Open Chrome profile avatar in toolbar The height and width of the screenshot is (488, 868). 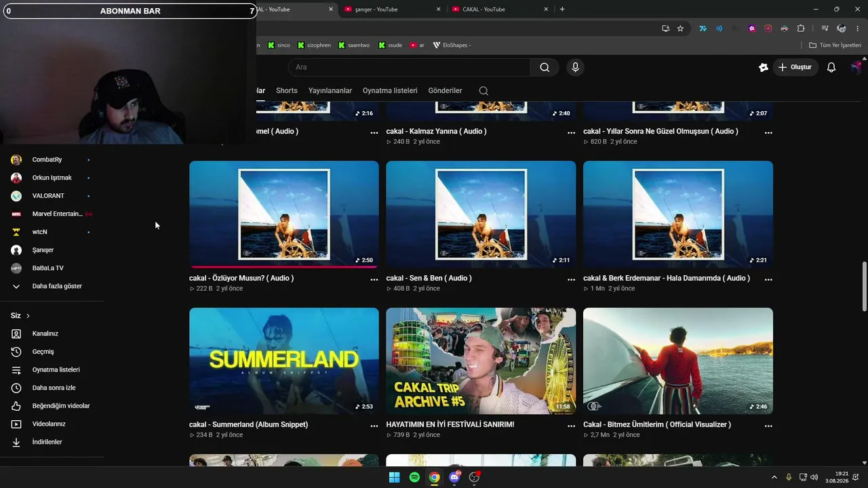[x=842, y=28]
